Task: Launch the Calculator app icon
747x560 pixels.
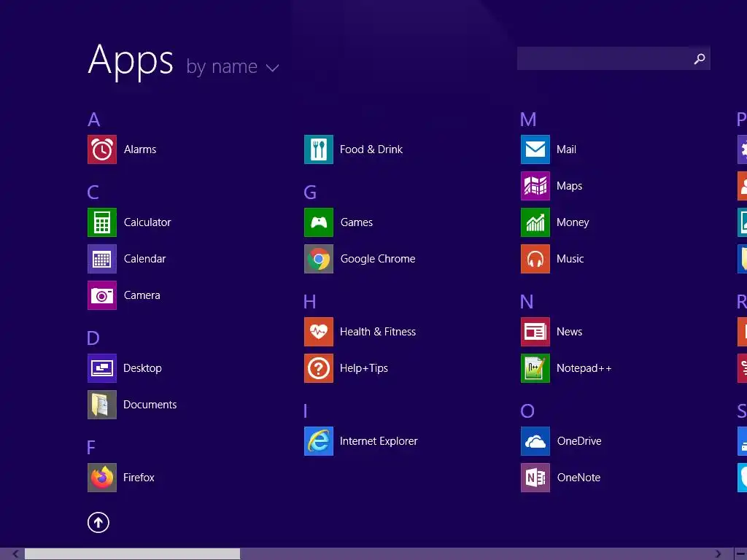Action: click(x=102, y=222)
